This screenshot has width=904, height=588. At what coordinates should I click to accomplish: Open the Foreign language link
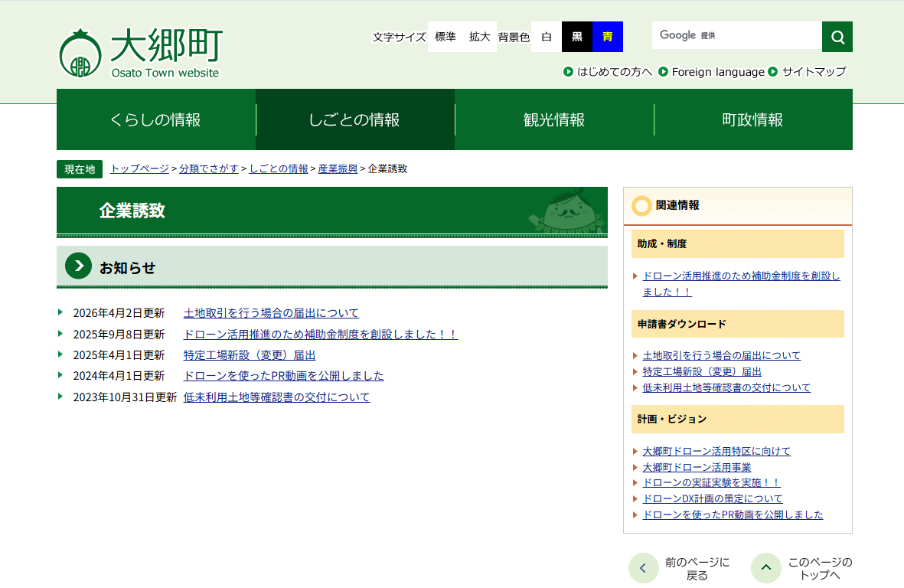pyautogui.click(x=718, y=71)
